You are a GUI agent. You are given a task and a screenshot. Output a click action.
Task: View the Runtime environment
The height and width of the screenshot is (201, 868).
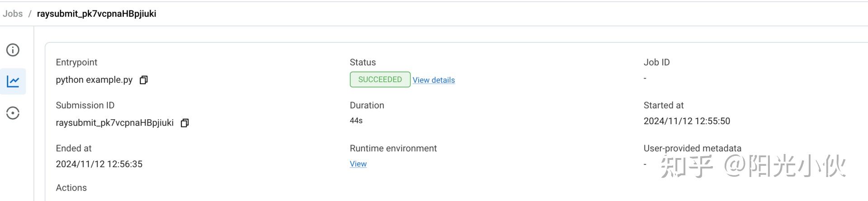point(358,164)
